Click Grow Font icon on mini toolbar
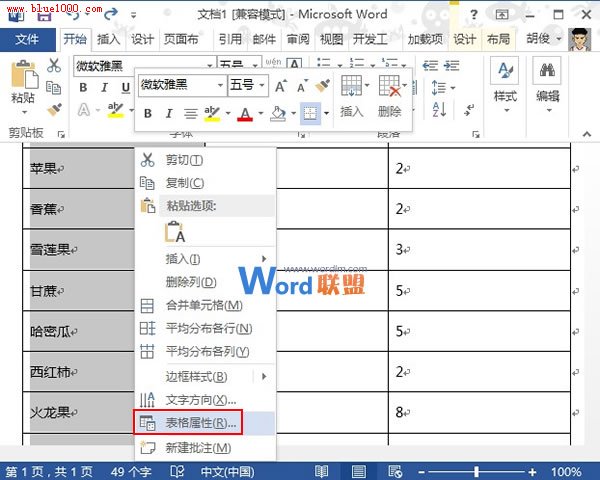This screenshot has width=600, height=480. (x=280, y=86)
